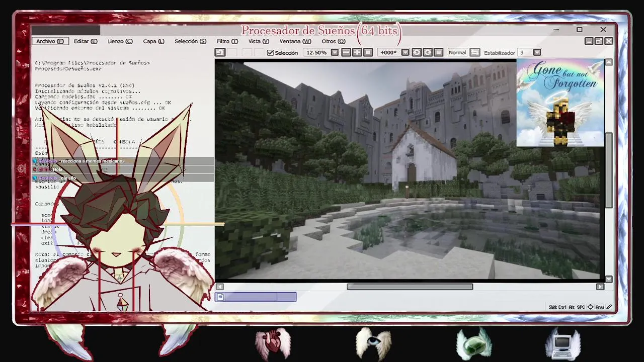Image resolution: width=644 pixels, height=362 pixels.
Task: Expand the Estabilizador dropdown
Action: pyautogui.click(x=537, y=52)
